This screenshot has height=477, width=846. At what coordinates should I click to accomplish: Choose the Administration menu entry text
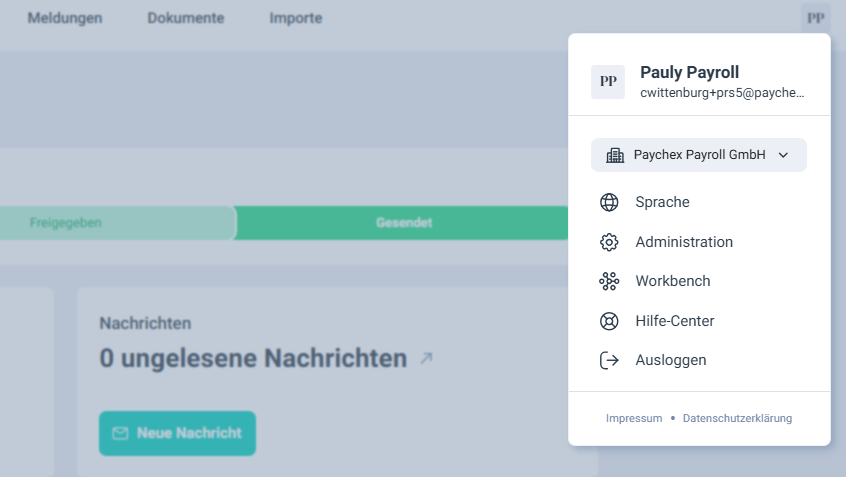(684, 242)
